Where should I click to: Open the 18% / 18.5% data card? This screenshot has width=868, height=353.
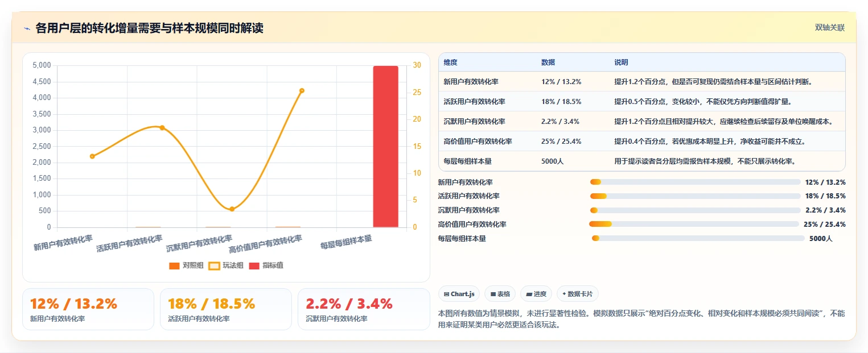tap(226, 309)
